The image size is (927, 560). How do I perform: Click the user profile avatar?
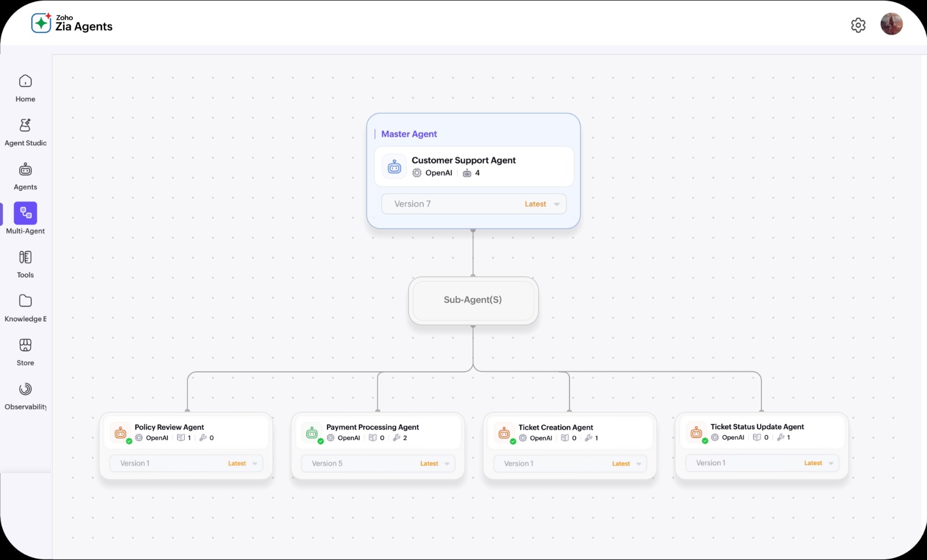(x=892, y=24)
